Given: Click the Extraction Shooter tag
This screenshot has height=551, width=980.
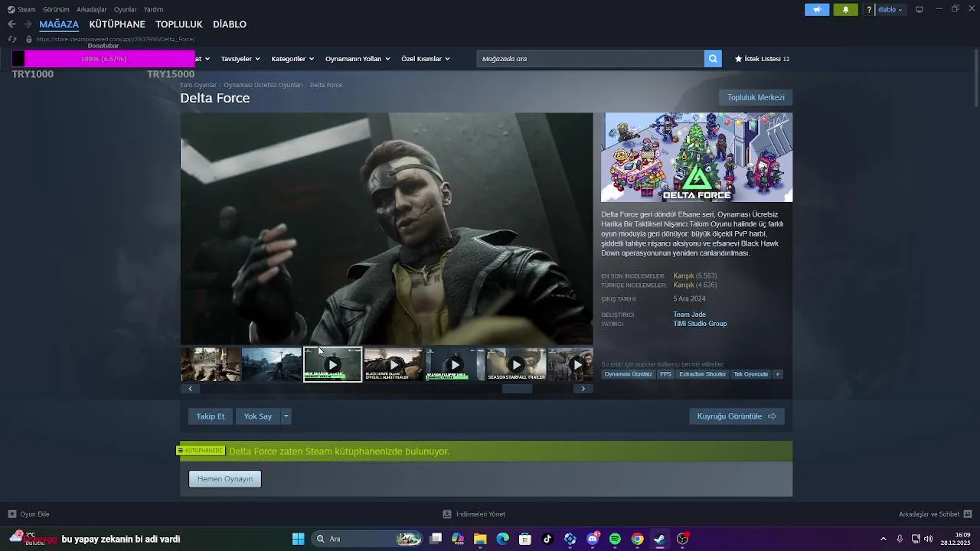Looking at the screenshot, I should 702,374.
